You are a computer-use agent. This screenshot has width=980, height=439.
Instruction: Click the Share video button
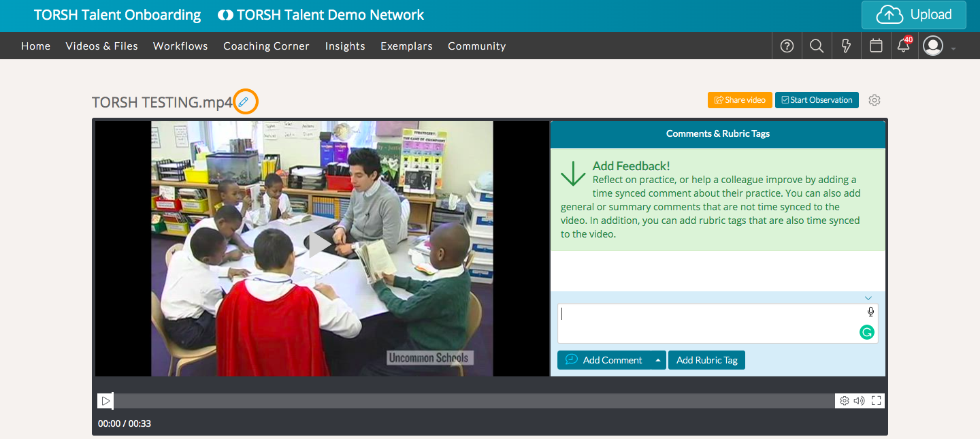(x=740, y=100)
